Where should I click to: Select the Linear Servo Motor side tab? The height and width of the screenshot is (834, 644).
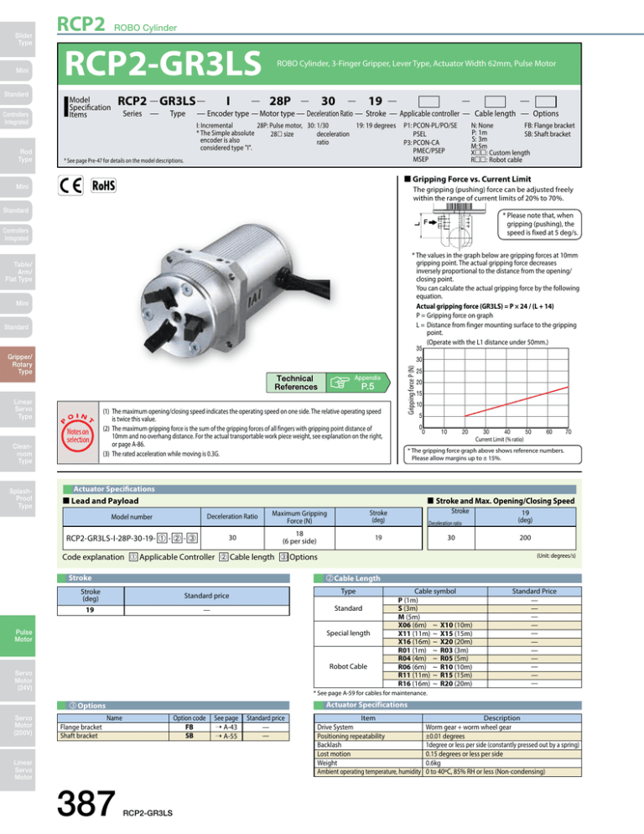pyautogui.click(x=18, y=769)
